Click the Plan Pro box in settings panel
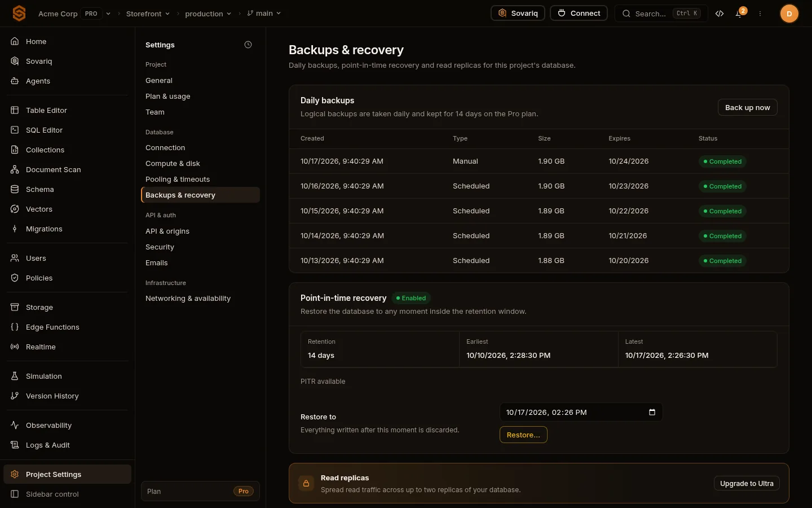The width and height of the screenshot is (812, 508). point(200,491)
